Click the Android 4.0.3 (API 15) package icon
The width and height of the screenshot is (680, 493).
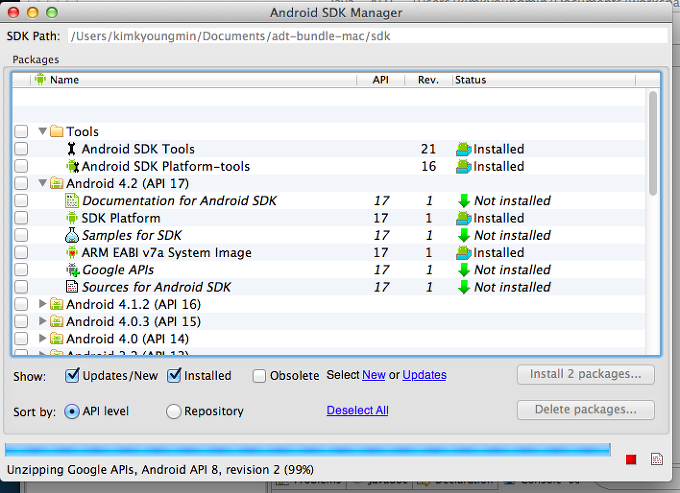coord(56,321)
